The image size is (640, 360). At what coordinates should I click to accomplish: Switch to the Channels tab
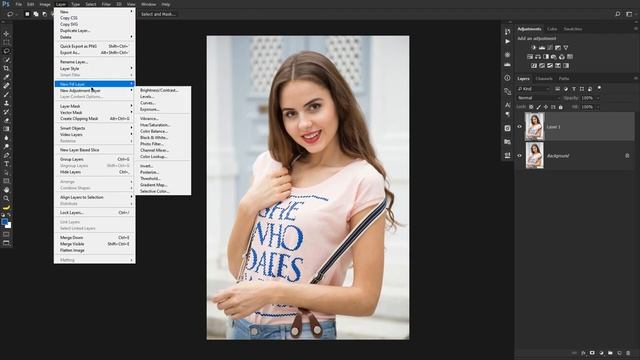point(544,78)
